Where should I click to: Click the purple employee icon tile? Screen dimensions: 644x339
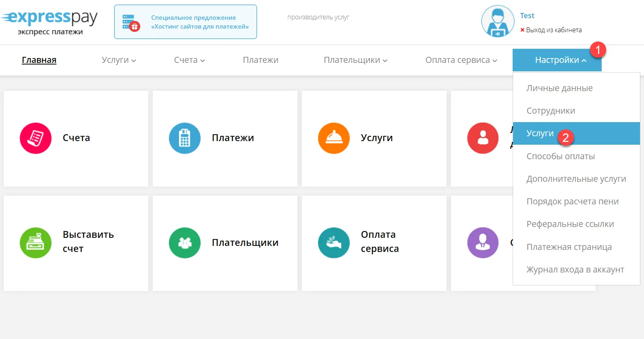click(x=483, y=243)
